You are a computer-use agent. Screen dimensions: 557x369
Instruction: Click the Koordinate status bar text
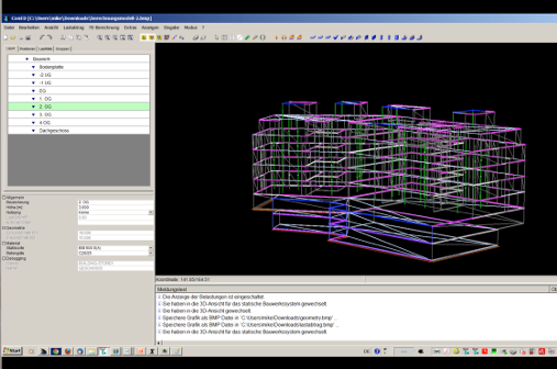(183, 280)
